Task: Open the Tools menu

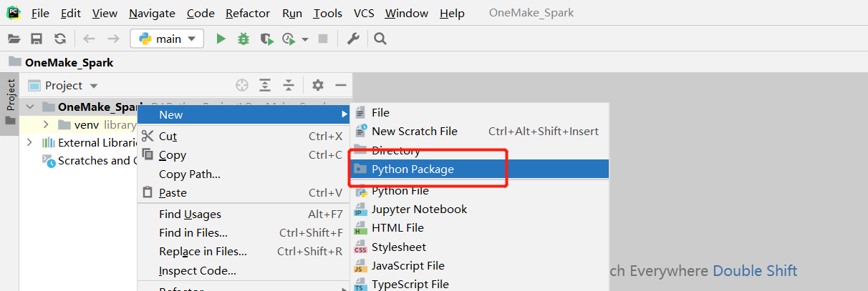Action: point(328,13)
